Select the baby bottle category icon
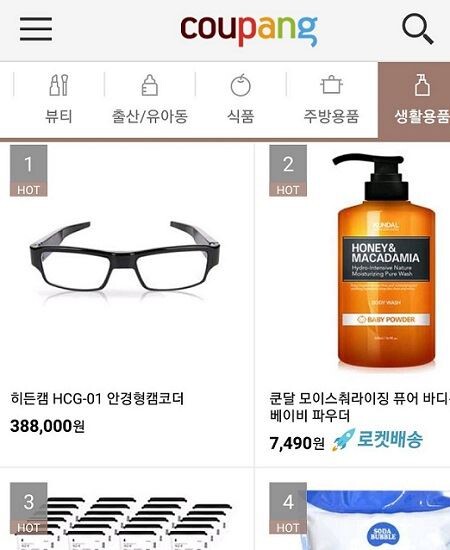The height and width of the screenshot is (550, 450). [149, 85]
